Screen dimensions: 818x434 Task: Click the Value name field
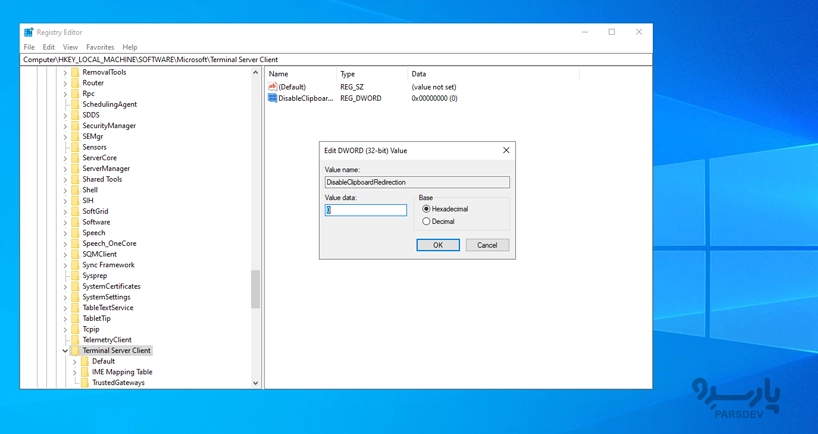click(x=417, y=182)
